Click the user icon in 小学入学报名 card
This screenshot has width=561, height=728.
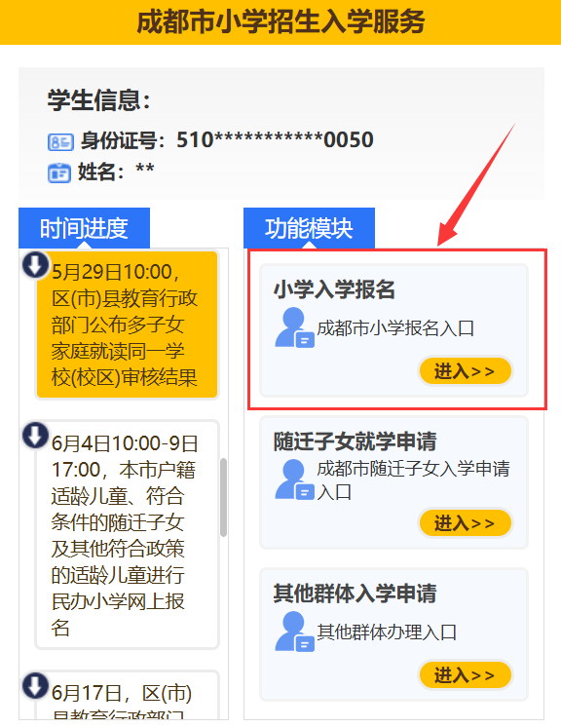click(294, 327)
